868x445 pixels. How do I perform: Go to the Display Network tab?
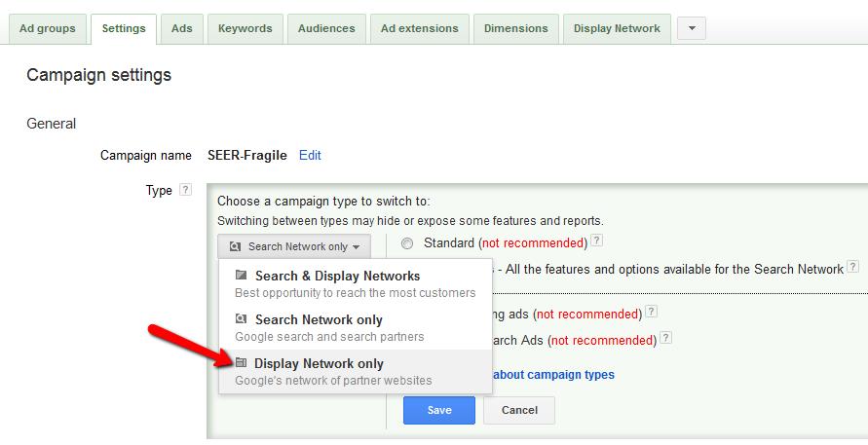click(x=617, y=29)
